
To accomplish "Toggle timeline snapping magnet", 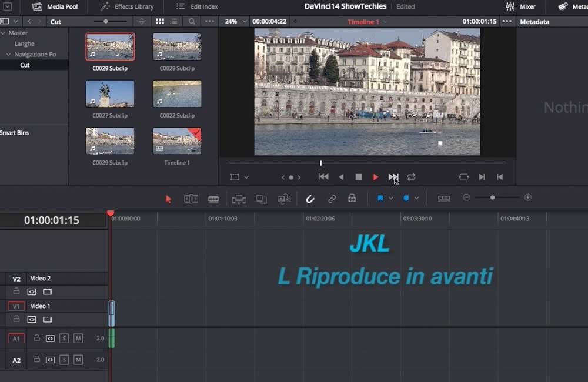I will click(x=310, y=199).
